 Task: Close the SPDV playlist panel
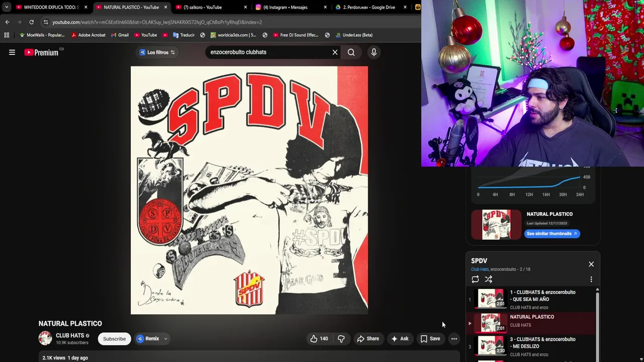pos(591,264)
